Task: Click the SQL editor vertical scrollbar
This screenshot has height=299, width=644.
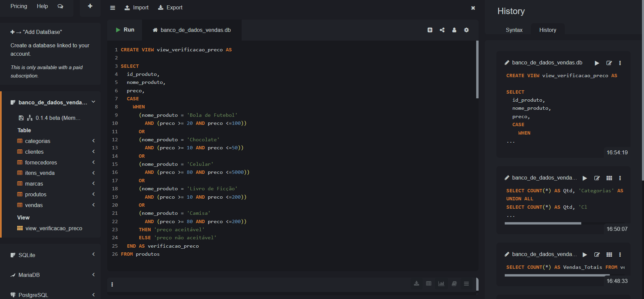Action: pos(477,70)
